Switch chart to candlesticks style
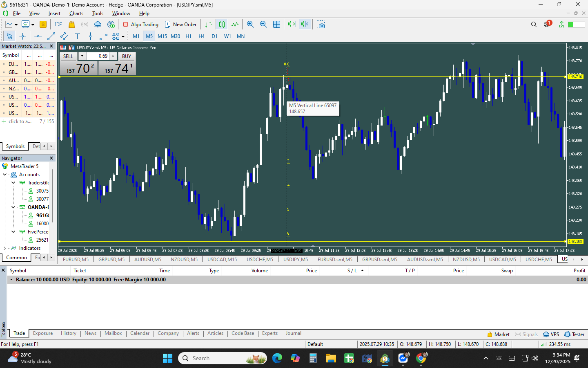Screen dimensions: 588x368 pos(222,25)
